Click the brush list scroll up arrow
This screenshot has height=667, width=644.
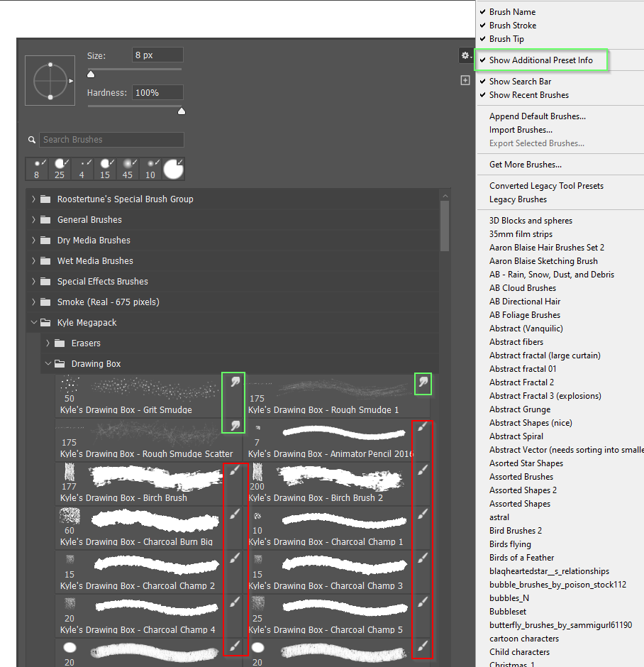(445, 196)
